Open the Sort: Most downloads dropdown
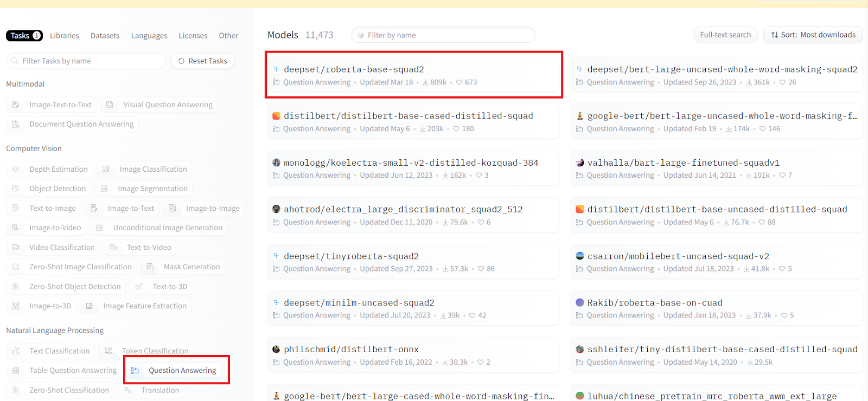 (x=813, y=35)
